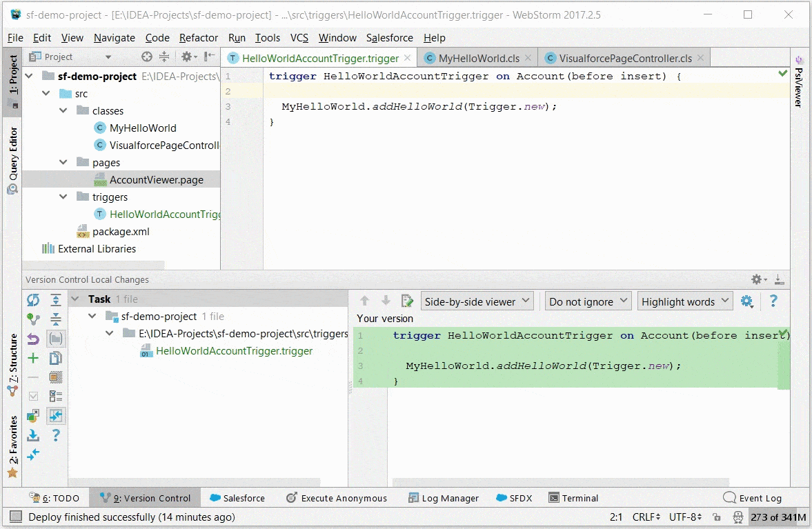Click the inspector hector icon in status bar

click(x=738, y=517)
